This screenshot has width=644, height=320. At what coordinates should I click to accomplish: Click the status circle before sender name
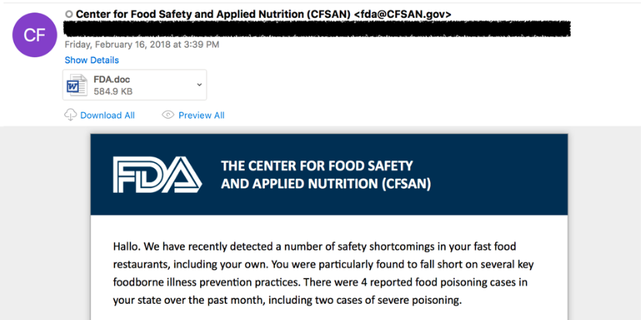69,15
